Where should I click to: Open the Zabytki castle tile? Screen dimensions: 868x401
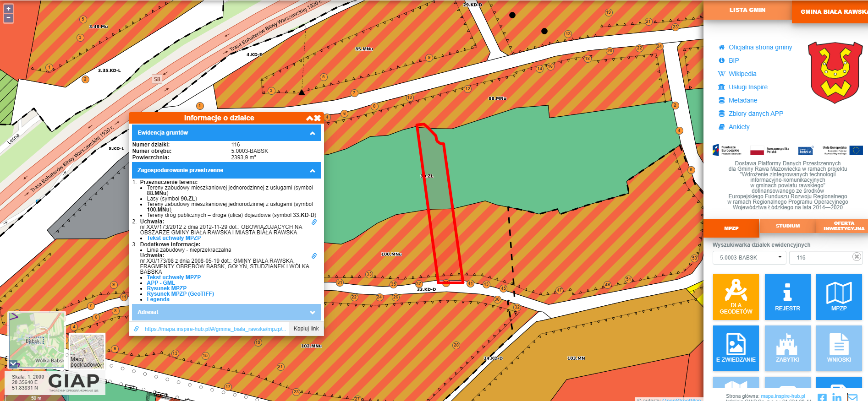[x=787, y=348]
